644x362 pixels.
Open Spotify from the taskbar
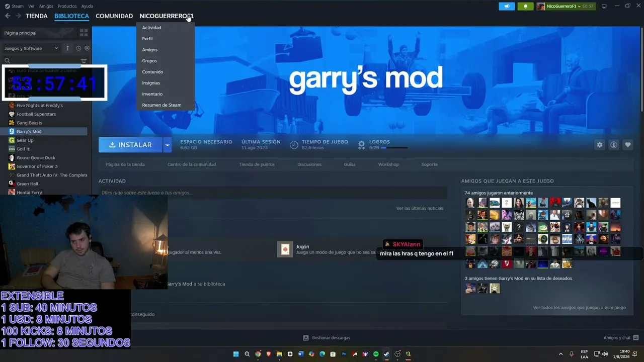click(x=376, y=354)
